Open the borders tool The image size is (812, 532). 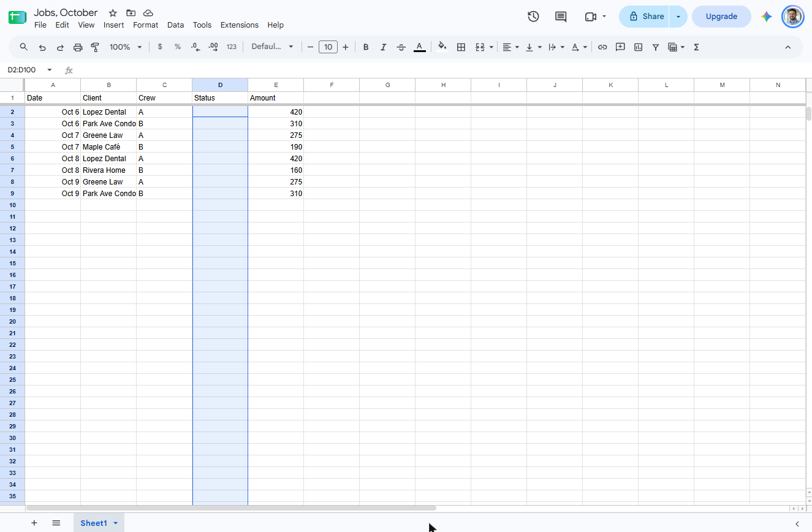pos(461,47)
